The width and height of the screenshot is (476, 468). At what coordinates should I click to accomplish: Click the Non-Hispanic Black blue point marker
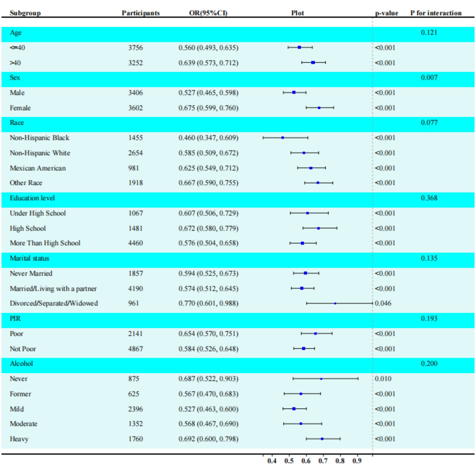[x=282, y=138]
